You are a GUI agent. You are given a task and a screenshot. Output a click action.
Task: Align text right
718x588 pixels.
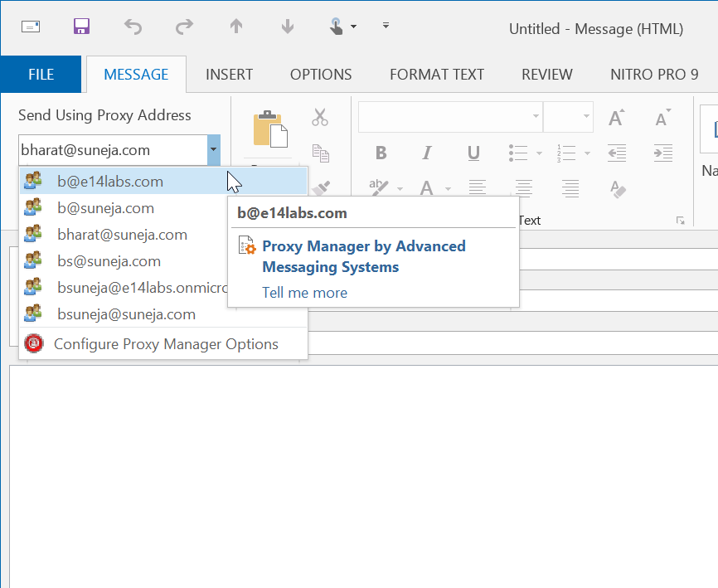click(x=570, y=187)
